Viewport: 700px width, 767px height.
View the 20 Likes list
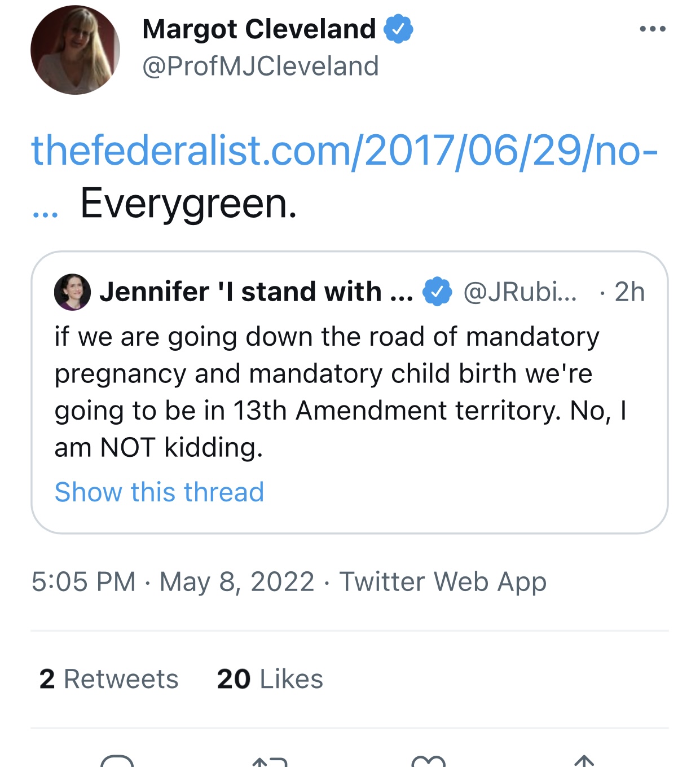click(270, 678)
